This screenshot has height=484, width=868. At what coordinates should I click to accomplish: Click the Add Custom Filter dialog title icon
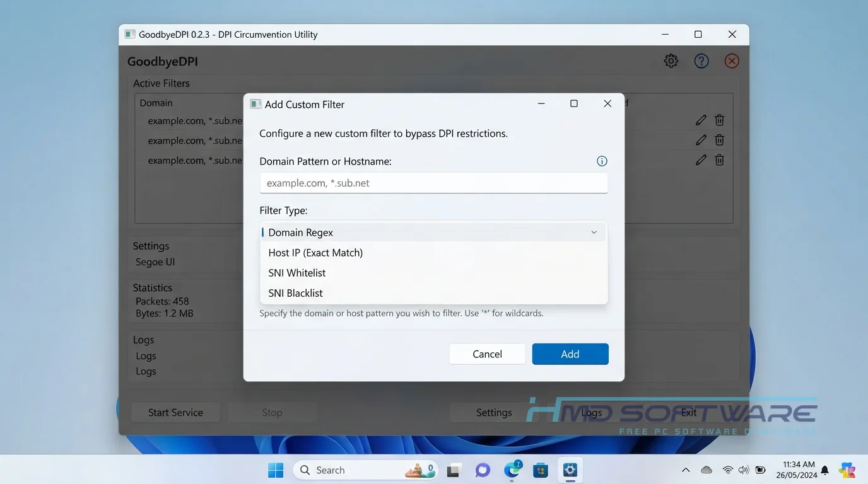coord(255,104)
